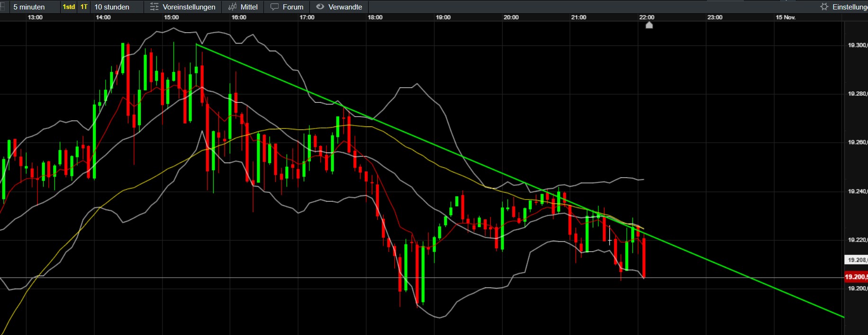Select the 1T timeframe shortcut
The height and width of the screenshot is (335, 868).
click(84, 7)
